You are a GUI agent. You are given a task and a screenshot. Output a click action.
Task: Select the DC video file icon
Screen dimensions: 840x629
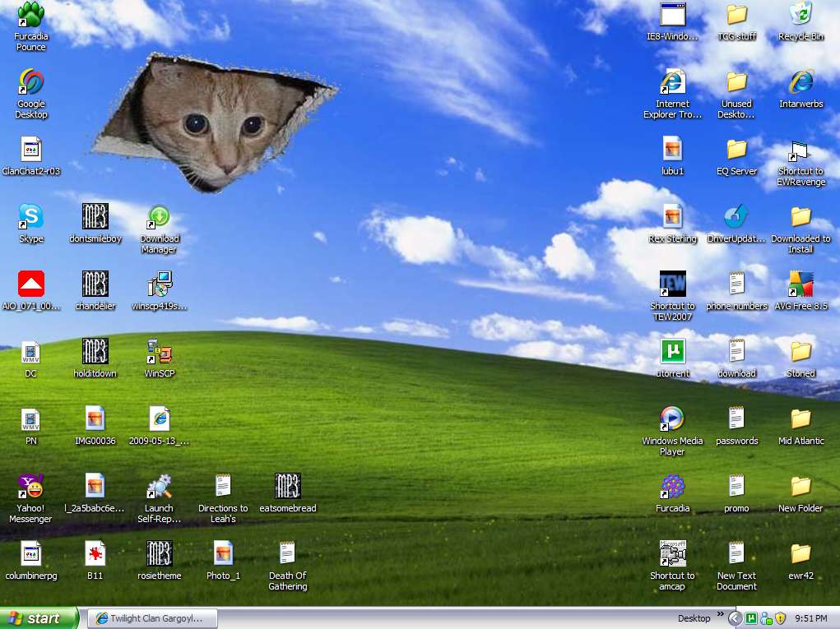point(31,352)
